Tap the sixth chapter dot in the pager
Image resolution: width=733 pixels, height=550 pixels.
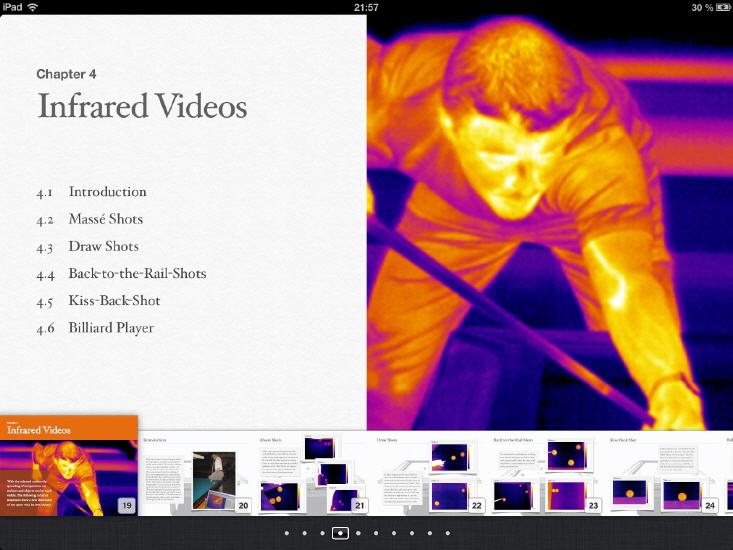click(376, 533)
